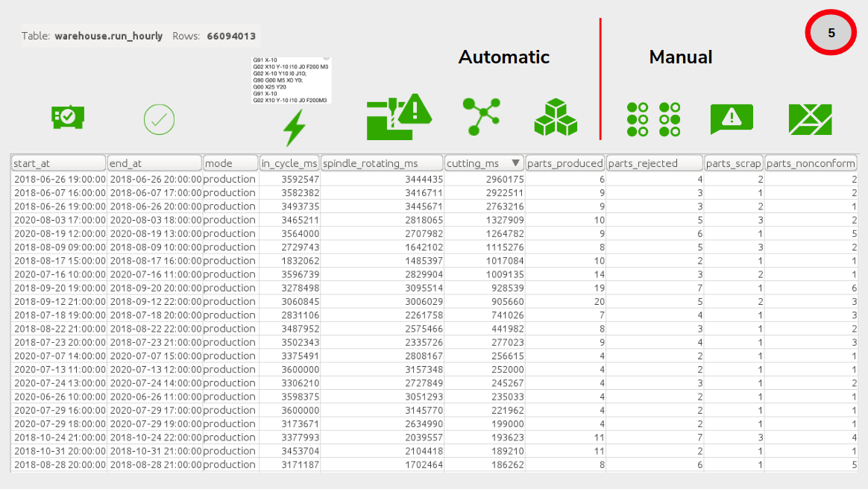The height and width of the screenshot is (489, 868).
Task: Select end_at cell 2018-07-23 21:00:00
Action: pyautogui.click(x=155, y=342)
